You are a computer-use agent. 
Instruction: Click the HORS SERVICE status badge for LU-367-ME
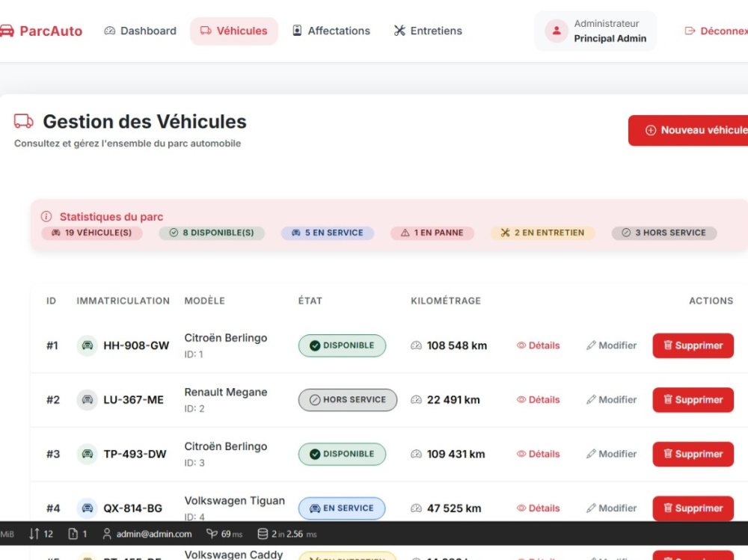point(348,400)
